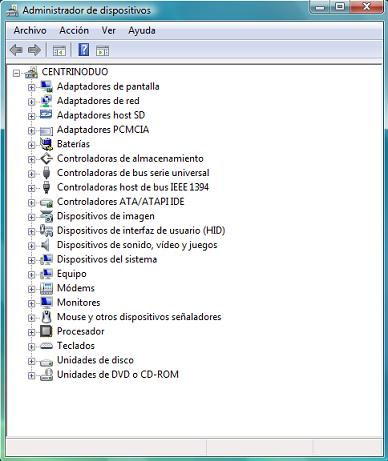Screen dimensions: 388x461
Task: Open the blue Help question-mark toolbar icon
Action: (83, 50)
